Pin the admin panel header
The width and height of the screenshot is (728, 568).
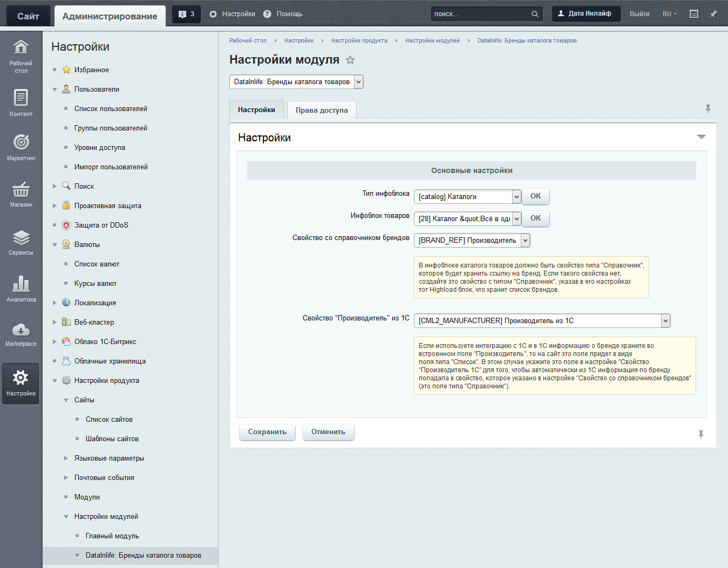coord(713,14)
